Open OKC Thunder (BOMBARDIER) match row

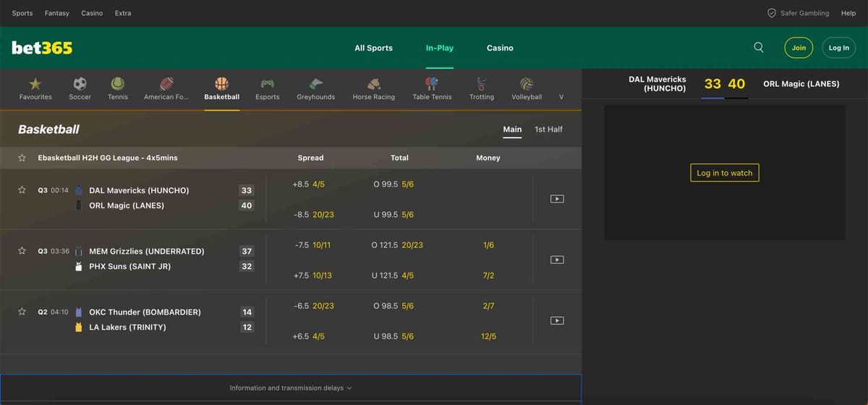(145, 312)
